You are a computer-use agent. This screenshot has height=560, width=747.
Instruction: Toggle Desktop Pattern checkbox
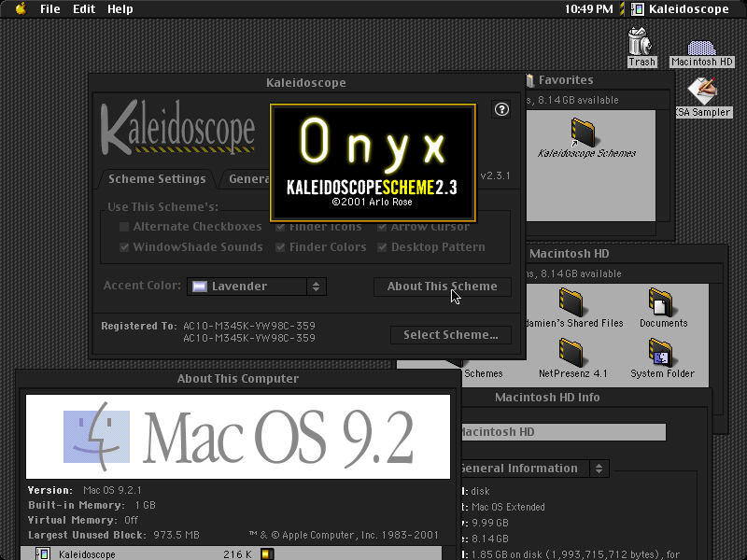[x=382, y=247]
